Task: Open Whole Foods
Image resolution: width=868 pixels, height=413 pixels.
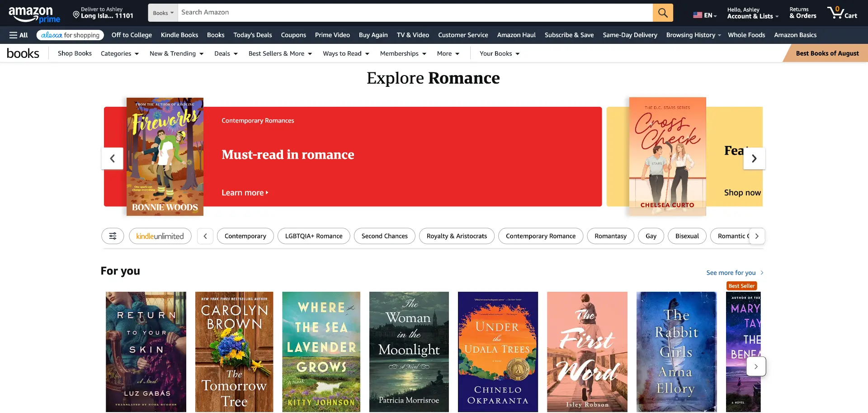Action: 746,35
